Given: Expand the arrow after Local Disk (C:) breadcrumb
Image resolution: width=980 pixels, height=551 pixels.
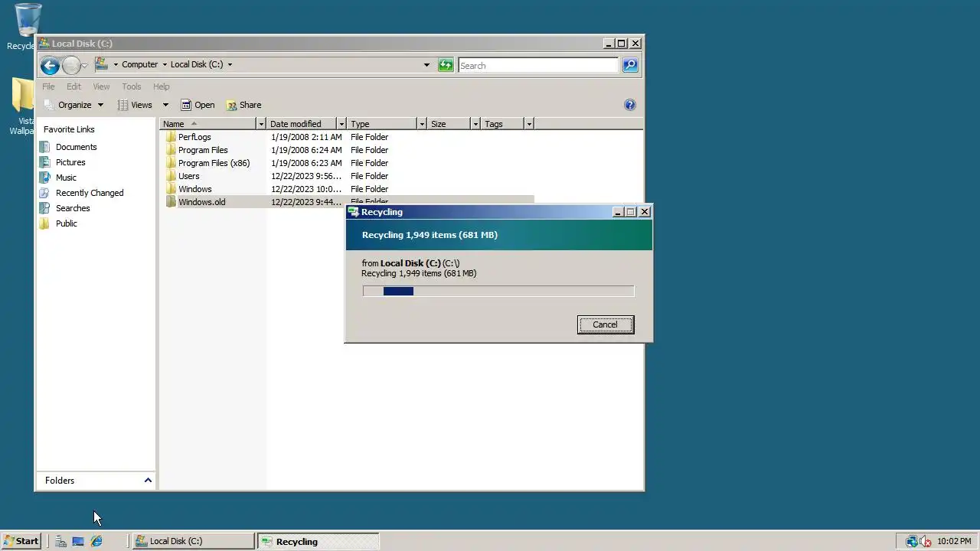Looking at the screenshot, I should (230, 65).
